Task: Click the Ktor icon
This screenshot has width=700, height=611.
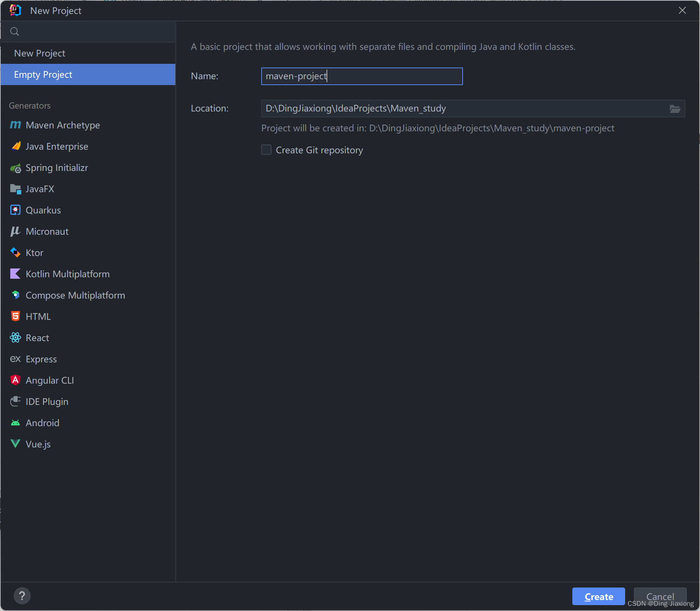Action: pos(15,253)
